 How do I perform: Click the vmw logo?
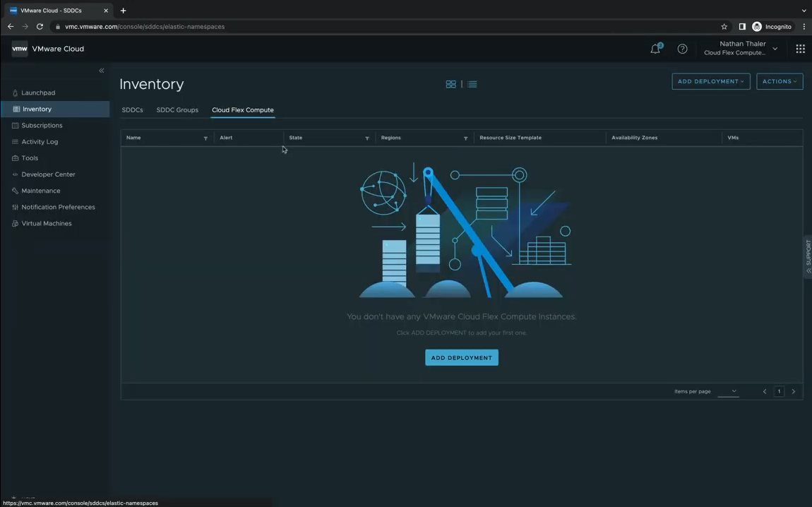(20, 49)
